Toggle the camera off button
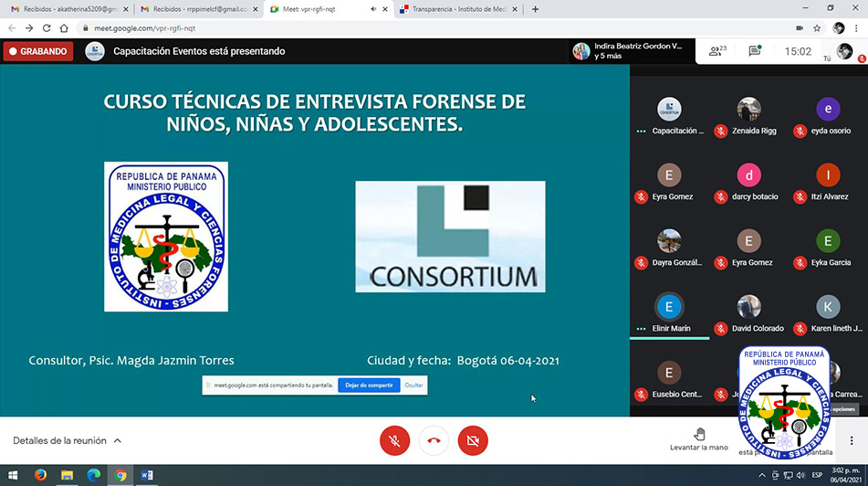This screenshot has height=486, width=868. [473, 440]
